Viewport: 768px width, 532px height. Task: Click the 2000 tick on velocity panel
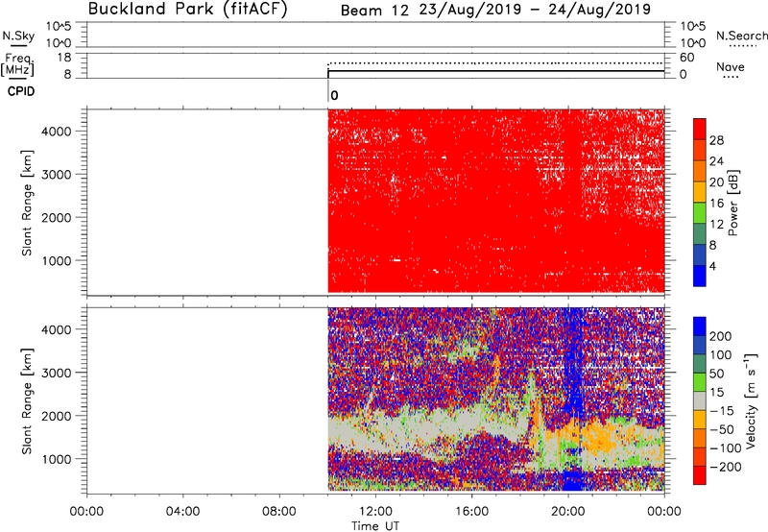coord(57,416)
